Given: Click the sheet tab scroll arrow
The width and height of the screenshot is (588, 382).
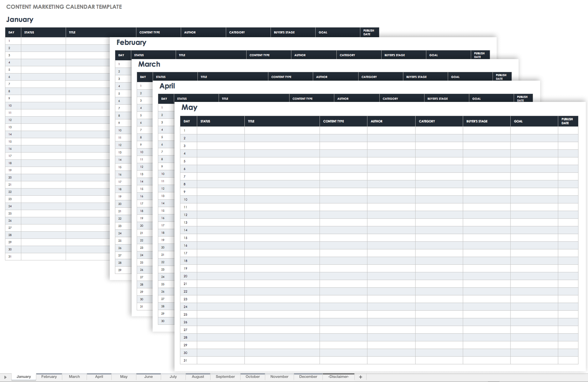Looking at the screenshot, I should [5, 377].
